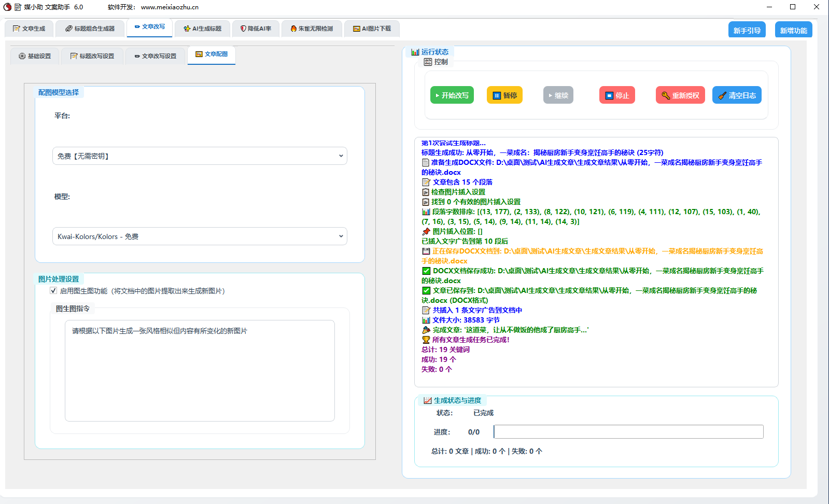This screenshot has width=829, height=504.
Task: Click the 重新授权 key button
Action: [680, 95]
